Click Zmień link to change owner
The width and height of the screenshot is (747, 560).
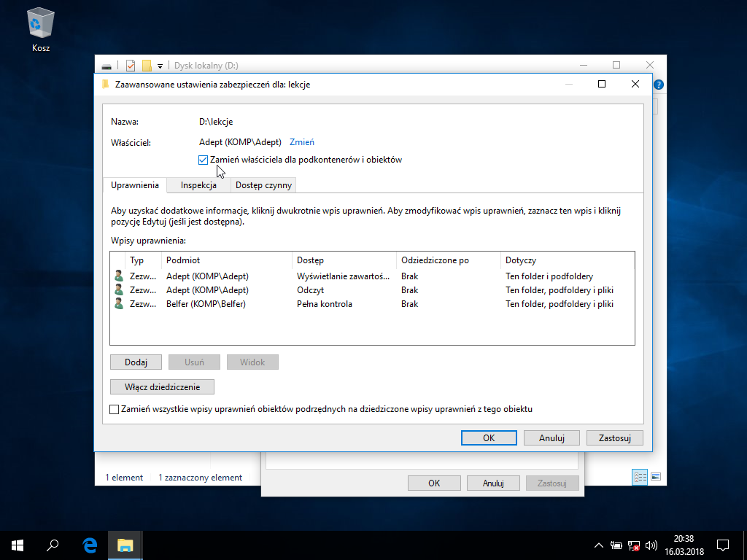301,142
